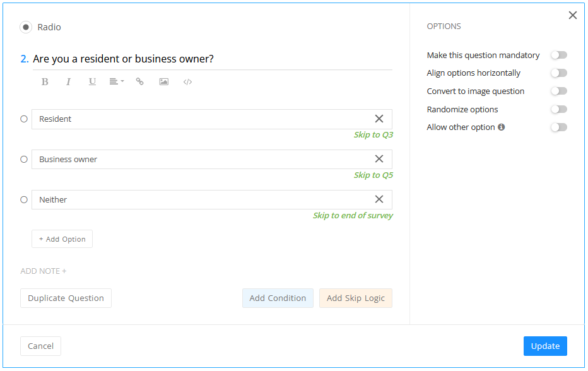588x371 pixels.
Task: Click the Update button
Action: (545, 346)
